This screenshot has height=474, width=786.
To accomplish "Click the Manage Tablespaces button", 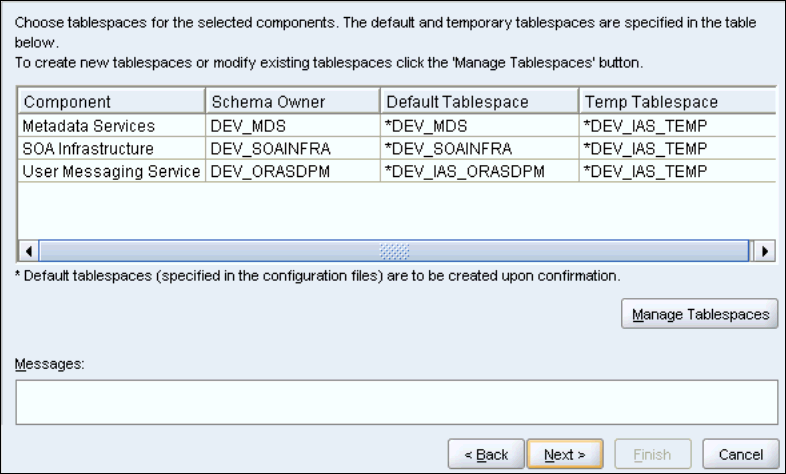I will tap(700, 314).
